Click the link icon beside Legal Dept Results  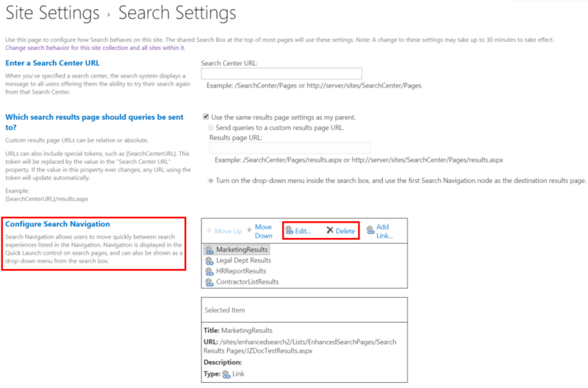(x=209, y=260)
